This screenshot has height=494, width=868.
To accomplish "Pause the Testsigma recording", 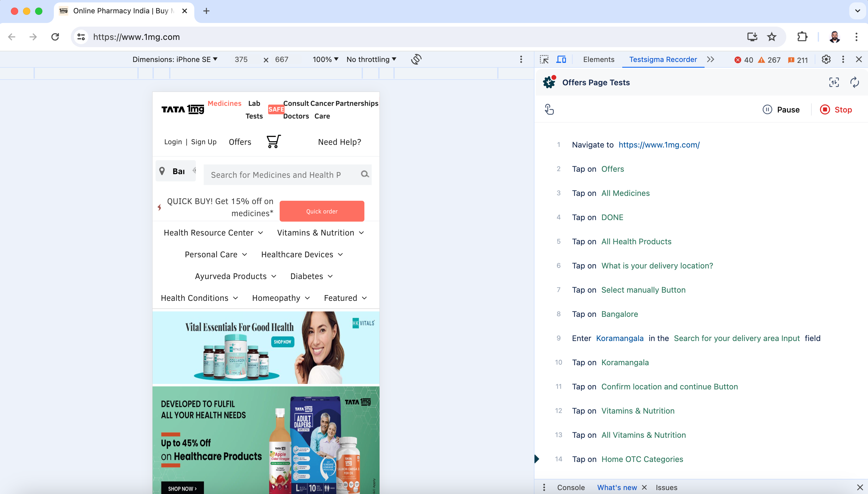I will coord(781,109).
